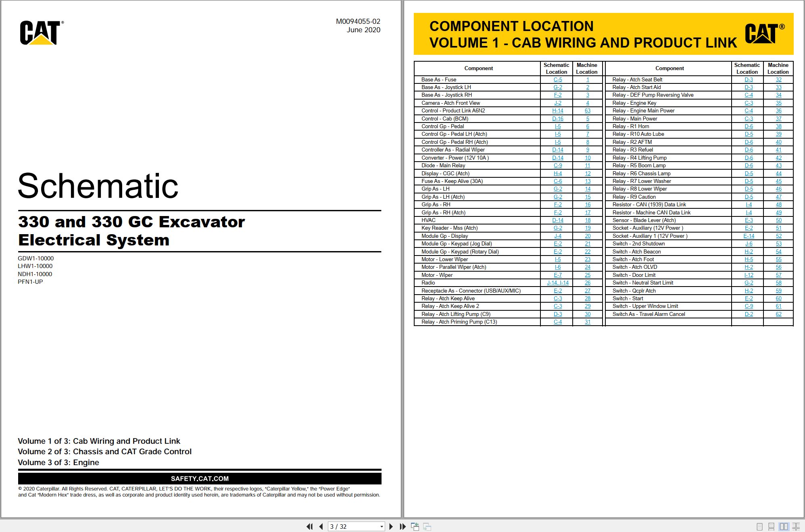The image size is (805, 532).
Task: Switch to single page layout
Action: 759,527
